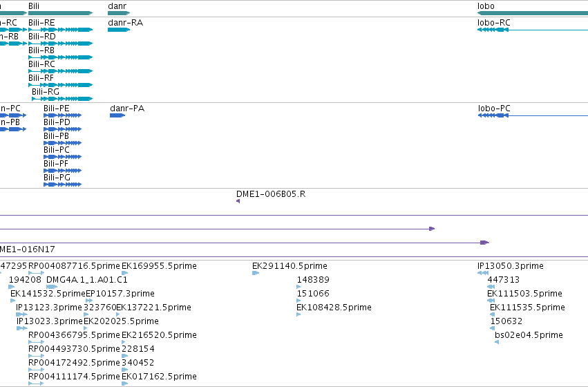Click EST label 148389

[x=313, y=280]
